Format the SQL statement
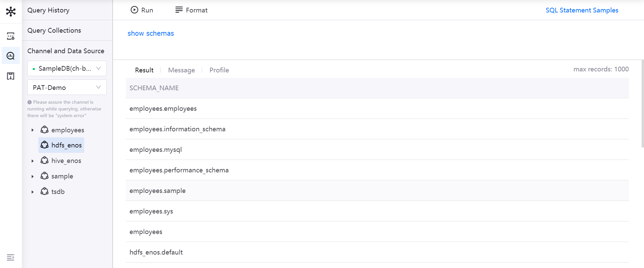This screenshot has width=644, height=268. [191, 10]
